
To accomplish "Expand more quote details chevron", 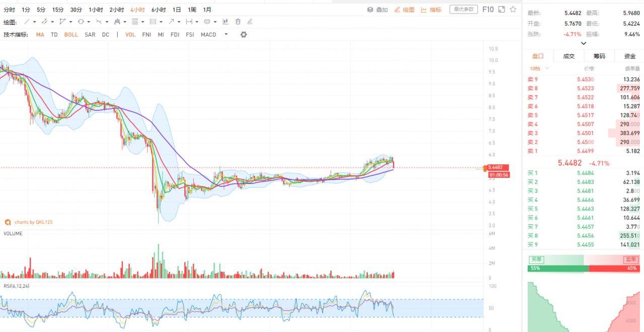I will (x=584, y=43).
